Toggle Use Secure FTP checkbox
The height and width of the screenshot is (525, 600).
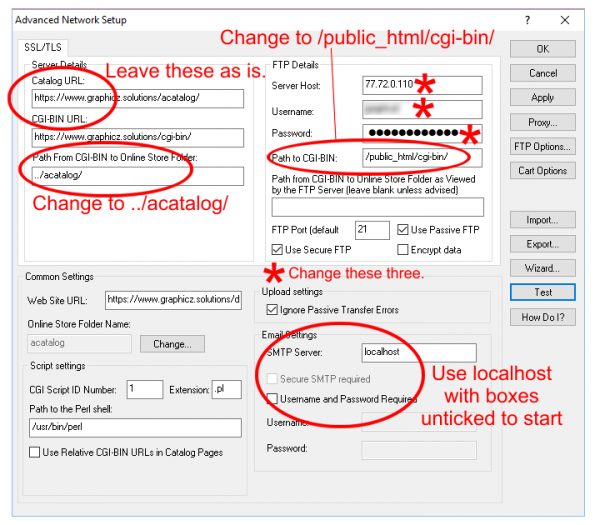click(x=278, y=249)
